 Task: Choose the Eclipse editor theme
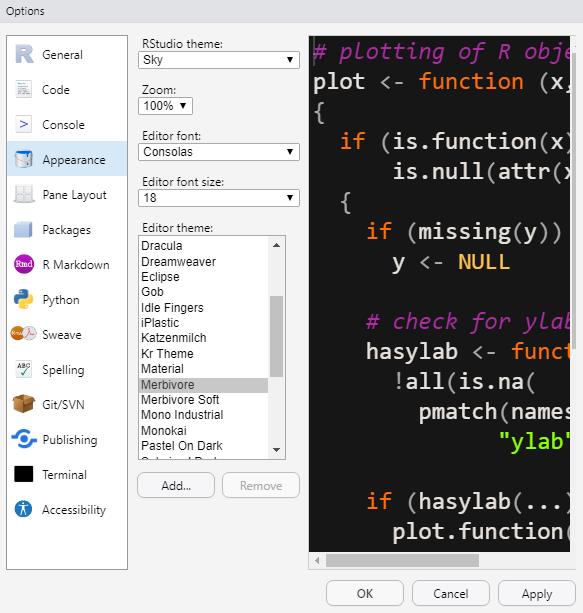(x=203, y=276)
